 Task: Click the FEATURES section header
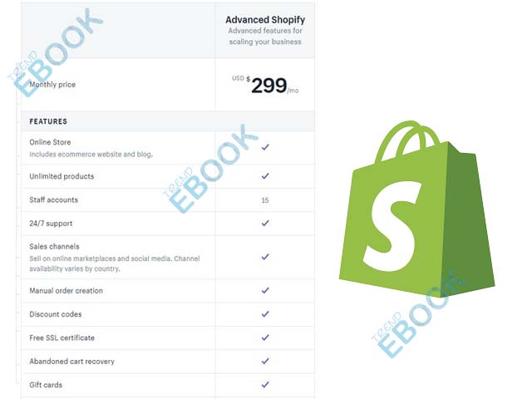point(48,121)
